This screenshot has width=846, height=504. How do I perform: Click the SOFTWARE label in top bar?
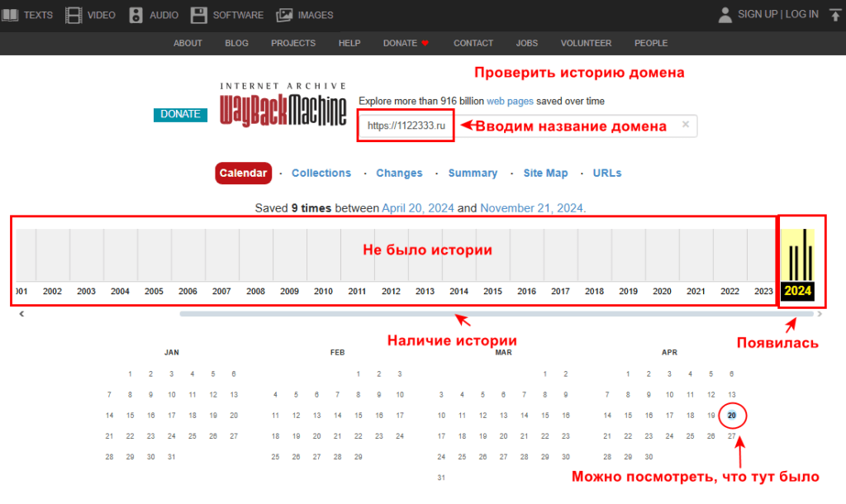(238, 15)
